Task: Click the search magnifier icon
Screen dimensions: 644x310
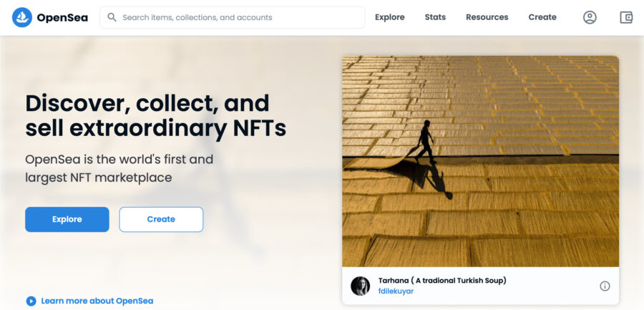Action: [x=112, y=17]
